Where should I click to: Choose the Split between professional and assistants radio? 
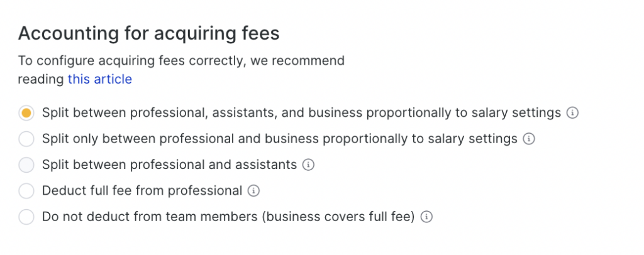(x=26, y=165)
